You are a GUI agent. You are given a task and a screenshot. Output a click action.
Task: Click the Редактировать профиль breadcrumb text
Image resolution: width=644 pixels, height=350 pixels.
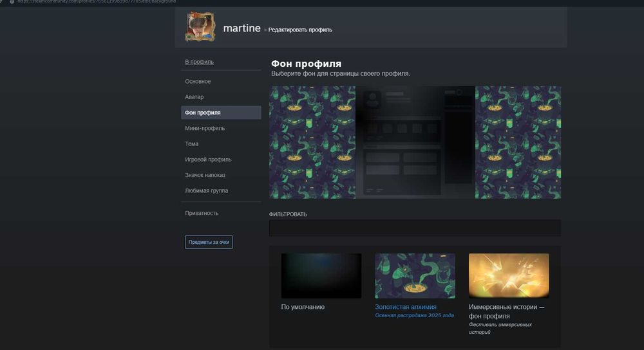coord(300,30)
